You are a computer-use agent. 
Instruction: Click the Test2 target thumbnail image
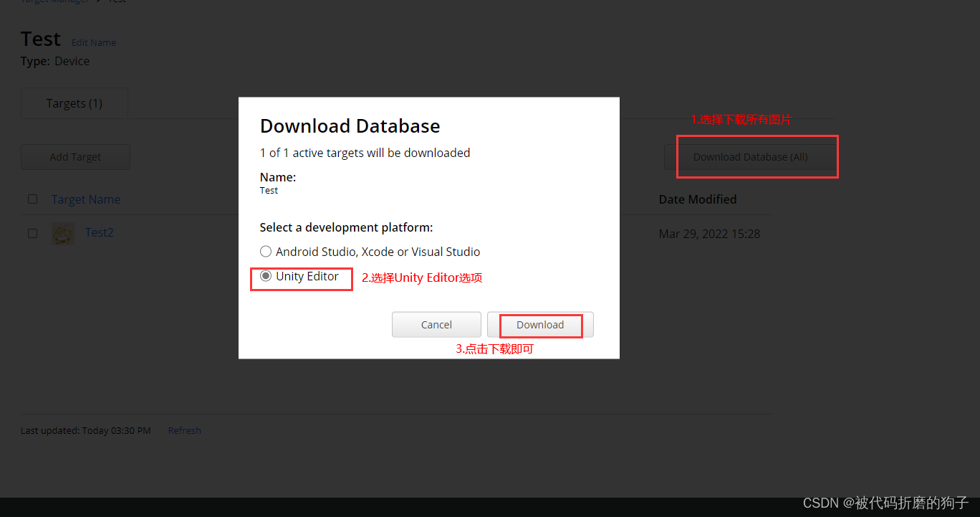[63, 234]
